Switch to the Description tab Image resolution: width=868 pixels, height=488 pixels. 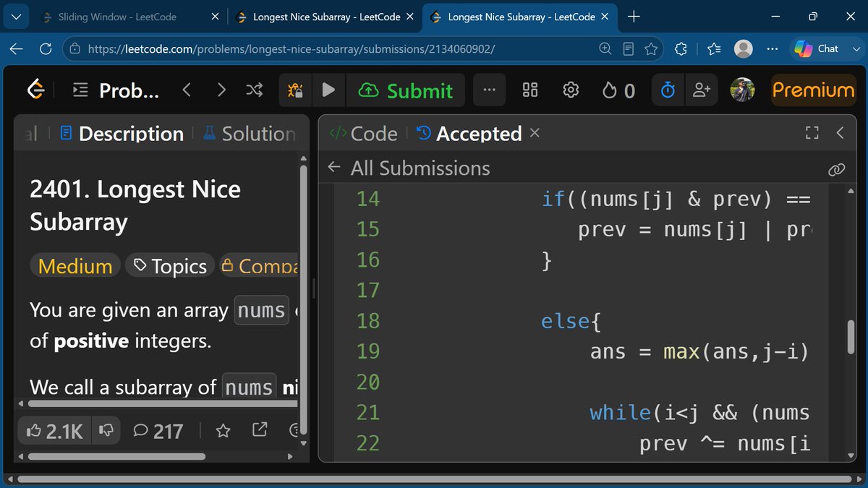[122, 134]
